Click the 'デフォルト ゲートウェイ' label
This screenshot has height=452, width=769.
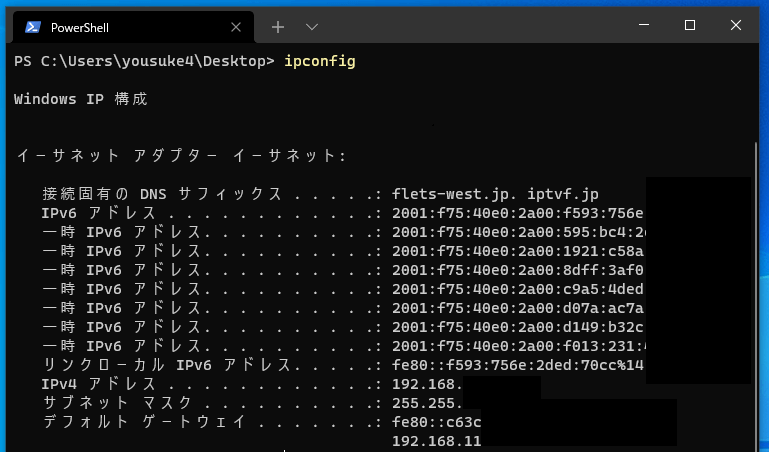point(144,422)
